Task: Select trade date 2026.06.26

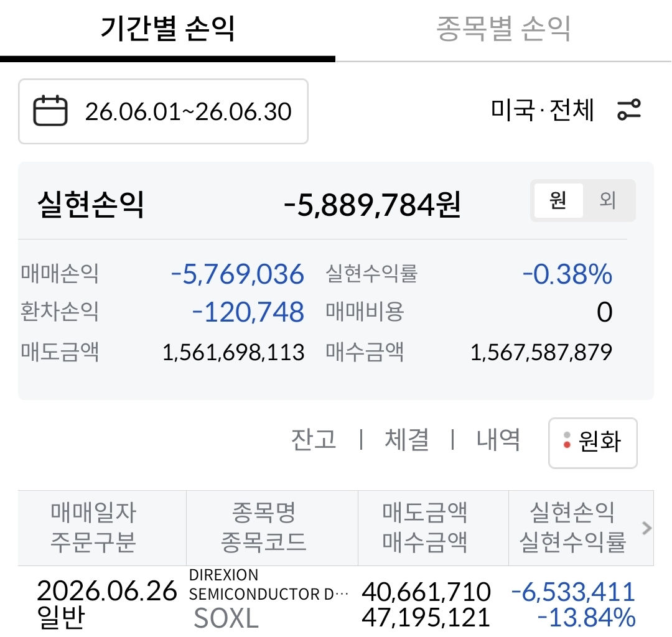Action: [x=107, y=591]
